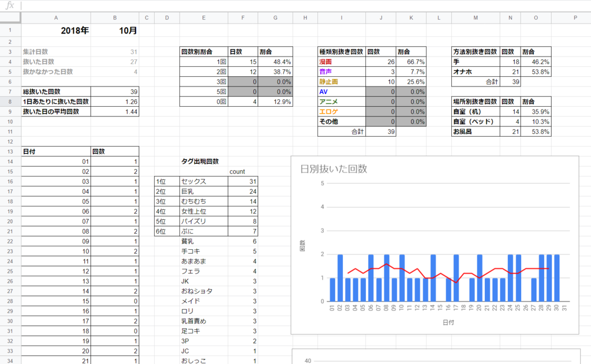The image size is (591, 364).
Task: Select the "count" header cell
Action: tap(243, 171)
